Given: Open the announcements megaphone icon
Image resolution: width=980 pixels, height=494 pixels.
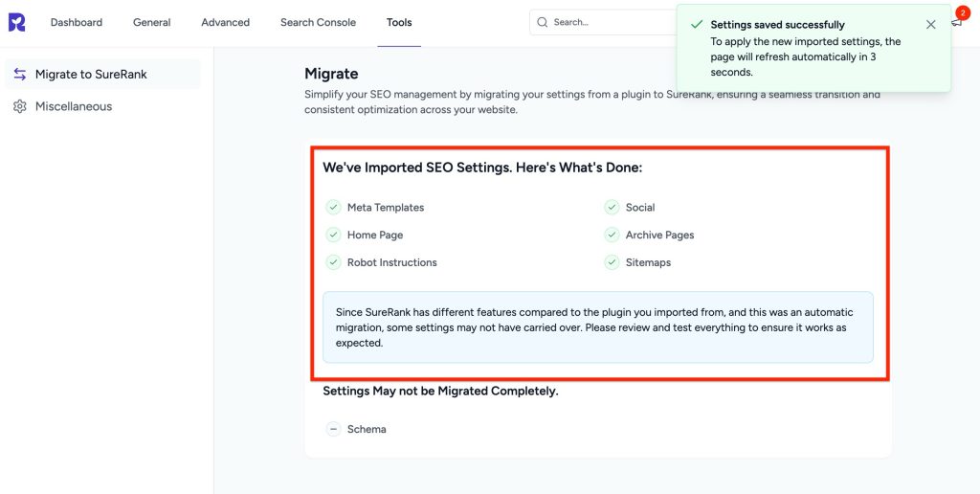Looking at the screenshot, I should point(957,23).
